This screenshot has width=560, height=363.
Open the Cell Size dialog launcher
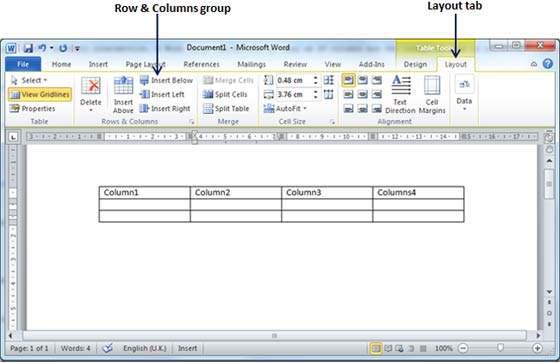pyautogui.click(x=332, y=122)
